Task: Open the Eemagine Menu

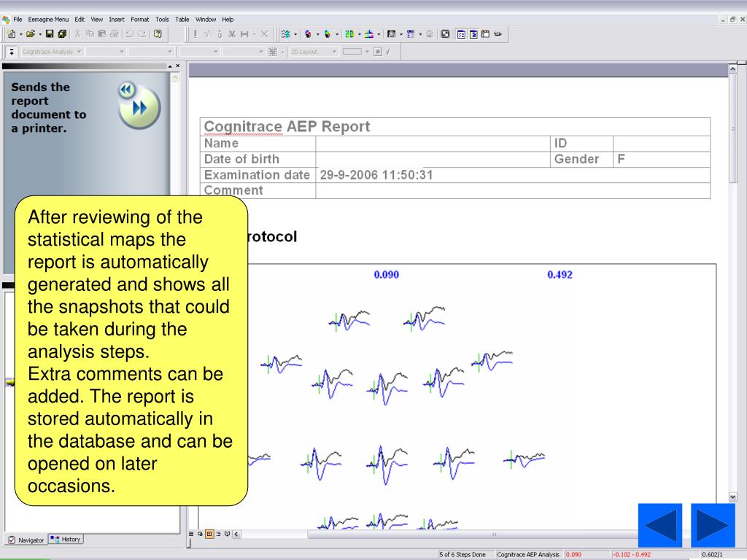Action: click(x=48, y=20)
